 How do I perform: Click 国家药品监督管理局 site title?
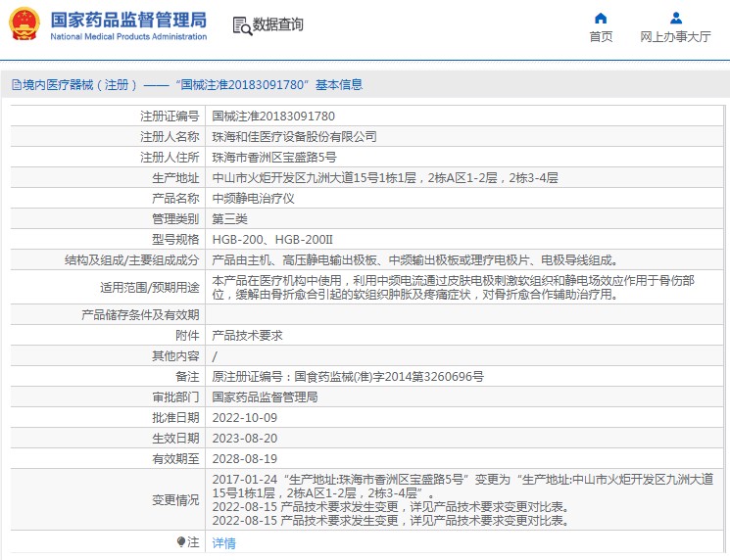tap(128, 20)
